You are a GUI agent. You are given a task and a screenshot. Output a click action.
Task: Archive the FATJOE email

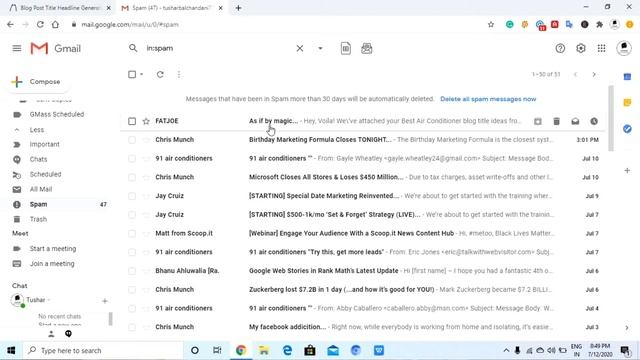tap(538, 121)
